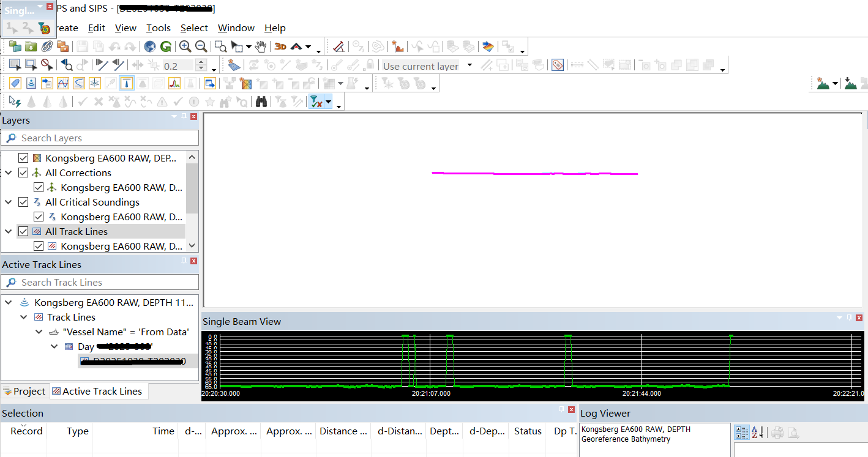Collapse the "Vessel Name" = 'From Data' node
Image resolution: width=868 pixels, height=457 pixels.
pyautogui.click(x=39, y=332)
